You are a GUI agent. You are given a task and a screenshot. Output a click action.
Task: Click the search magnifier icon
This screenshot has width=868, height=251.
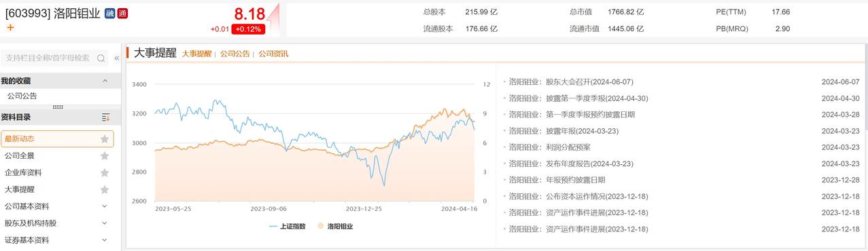(x=101, y=58)
